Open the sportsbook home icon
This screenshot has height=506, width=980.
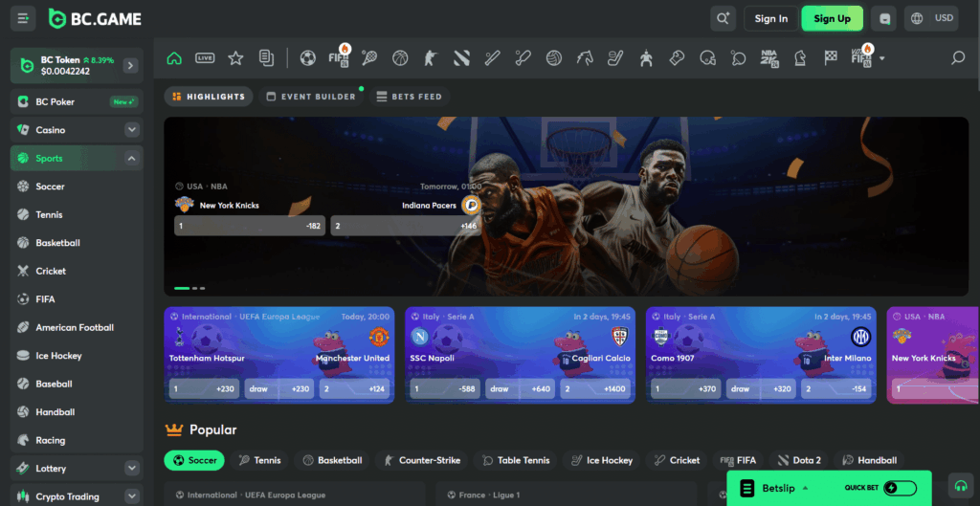(x=174, y=58)
